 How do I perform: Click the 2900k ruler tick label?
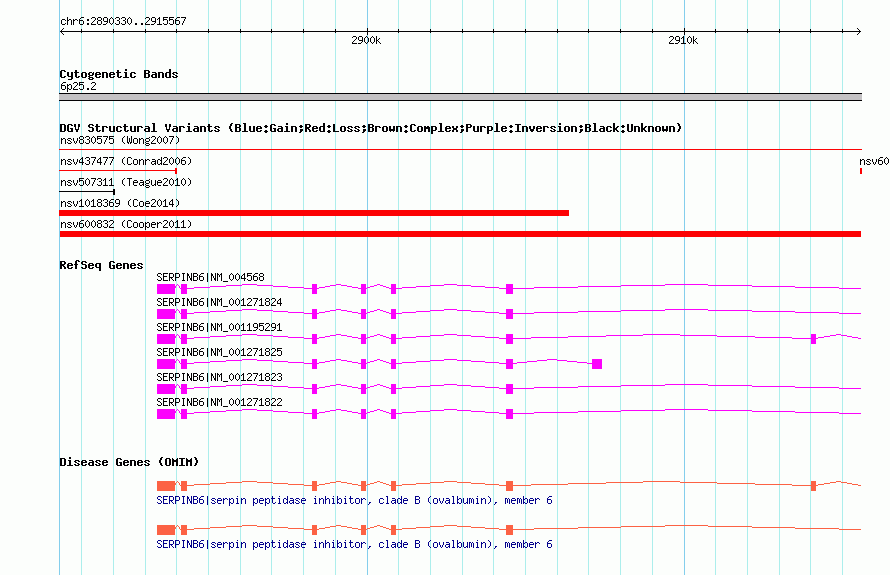coord(366,40)
